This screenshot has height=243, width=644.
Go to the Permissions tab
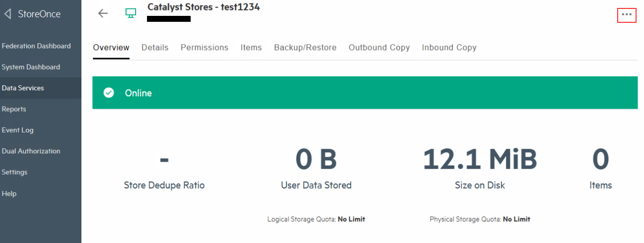pyautogui.click(x=205, y=48)
